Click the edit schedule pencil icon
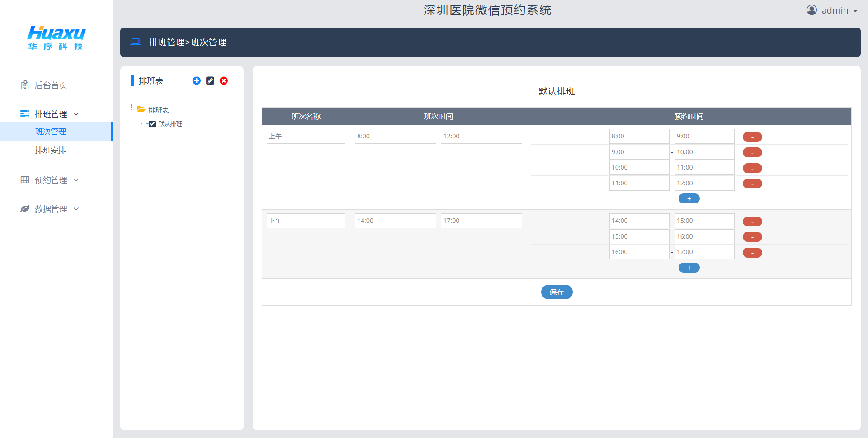This screenshot has width=868, height=438. 210,81
